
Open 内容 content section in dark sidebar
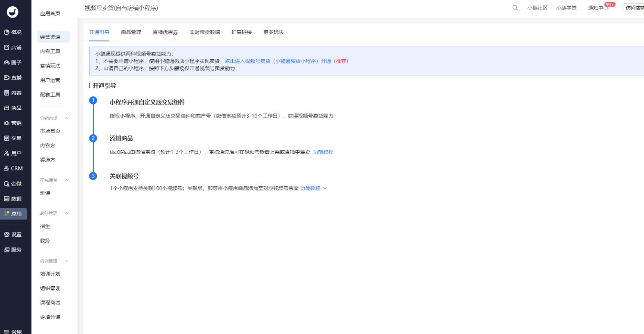(x=13, y=93)
